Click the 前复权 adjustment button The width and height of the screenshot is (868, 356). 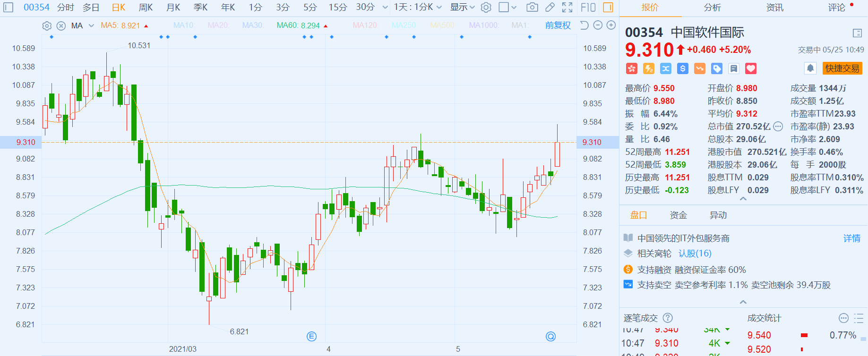coord(558,25)
